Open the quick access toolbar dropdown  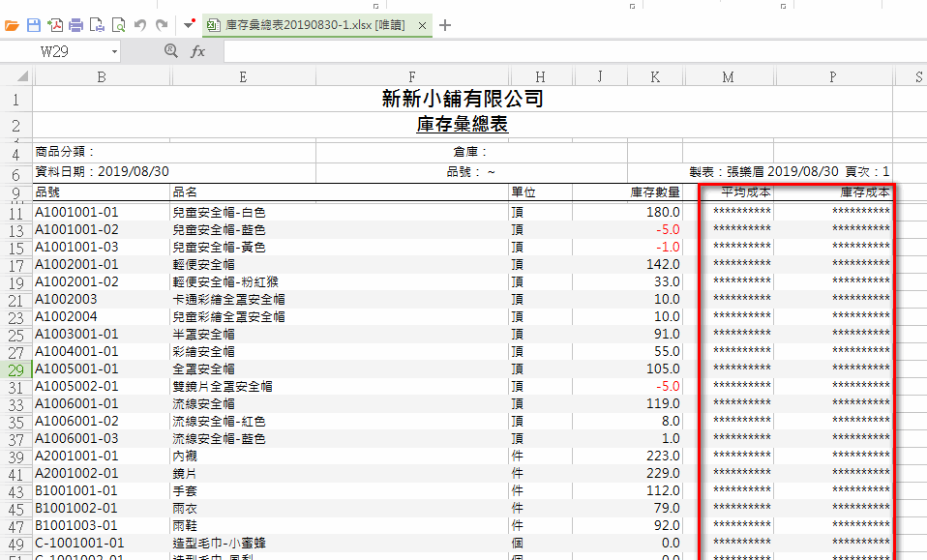point(190,25)
